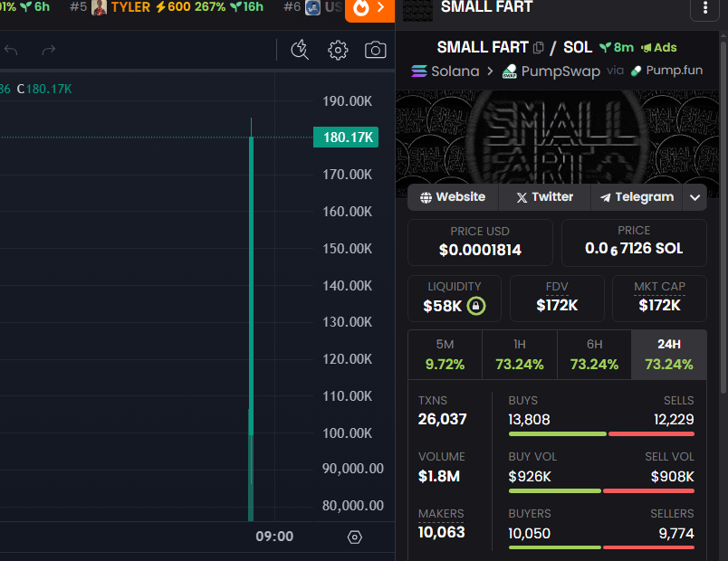The width and height of the screenshot is (728, 561).
Task: Click the 09:00 time axis label
Action: (274, 537)
